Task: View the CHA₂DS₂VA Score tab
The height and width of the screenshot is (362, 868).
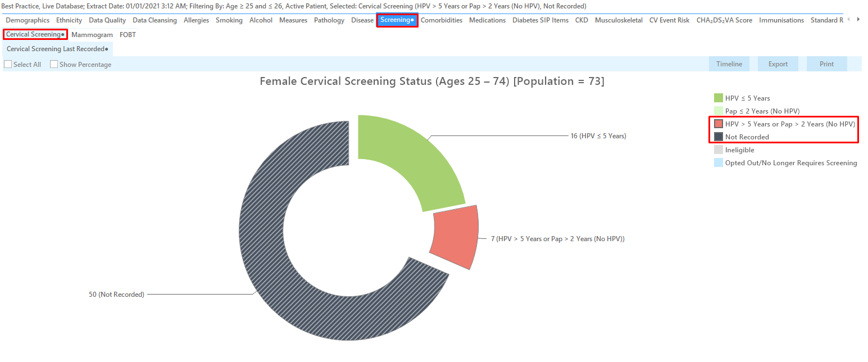Action: [x=724, y=20]
